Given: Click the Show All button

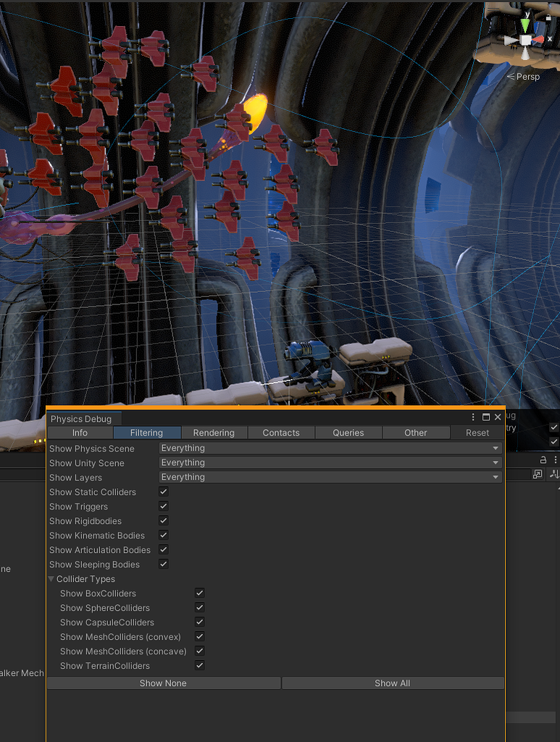Looking at the screenshot, I should [x=392, y=683].
